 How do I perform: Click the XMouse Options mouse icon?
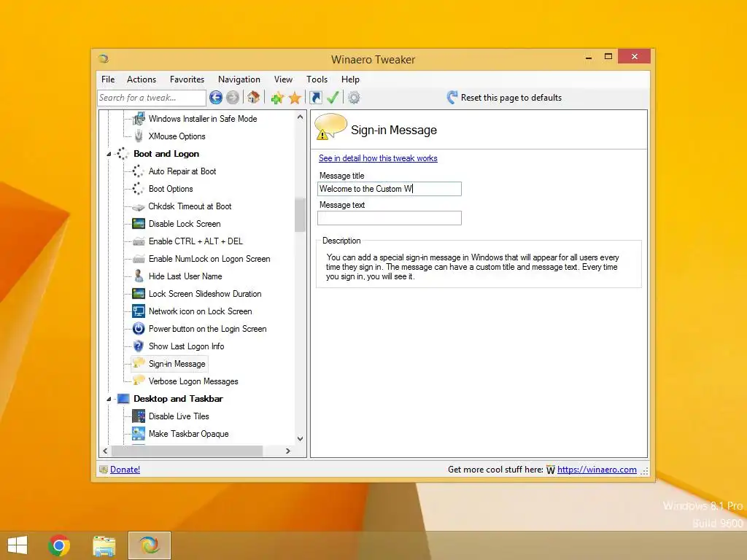click(x=139, y=136)
